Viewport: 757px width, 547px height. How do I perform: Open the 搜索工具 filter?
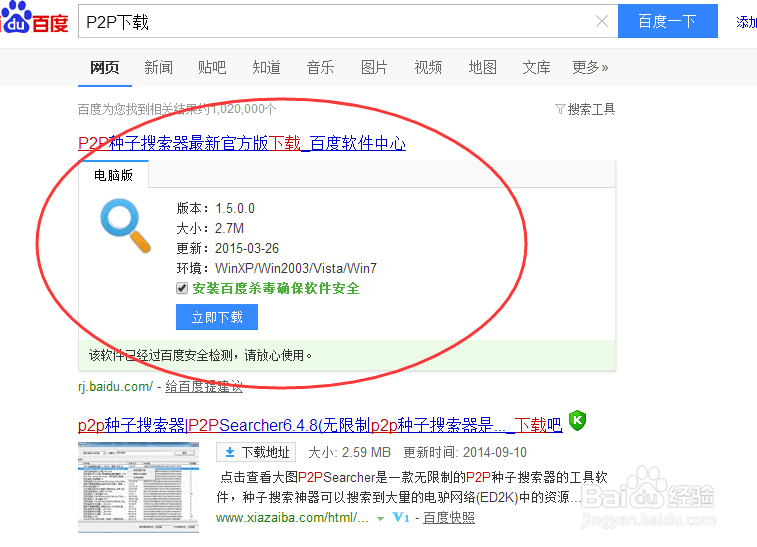[585, 110]
